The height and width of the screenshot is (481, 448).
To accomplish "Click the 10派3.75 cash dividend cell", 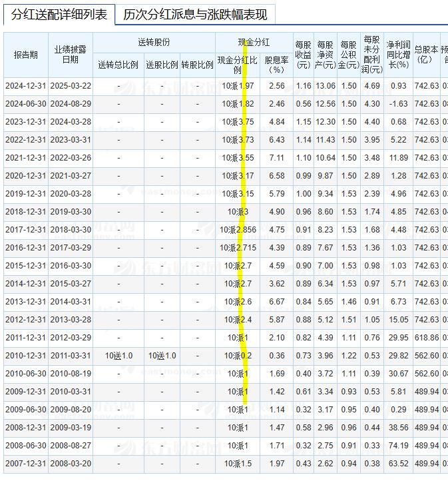I will (238, 122).
